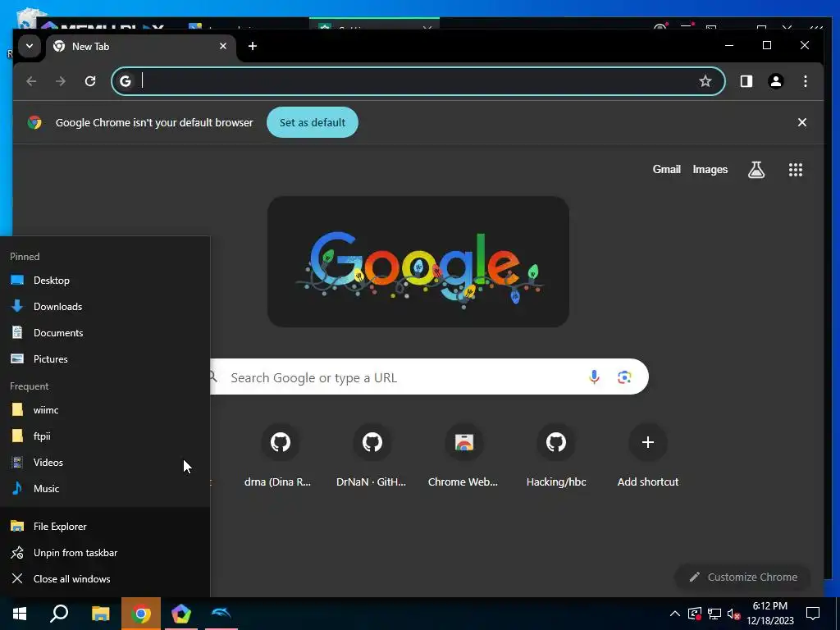Open Downloads from the jump list

click(x=105, y=307)
